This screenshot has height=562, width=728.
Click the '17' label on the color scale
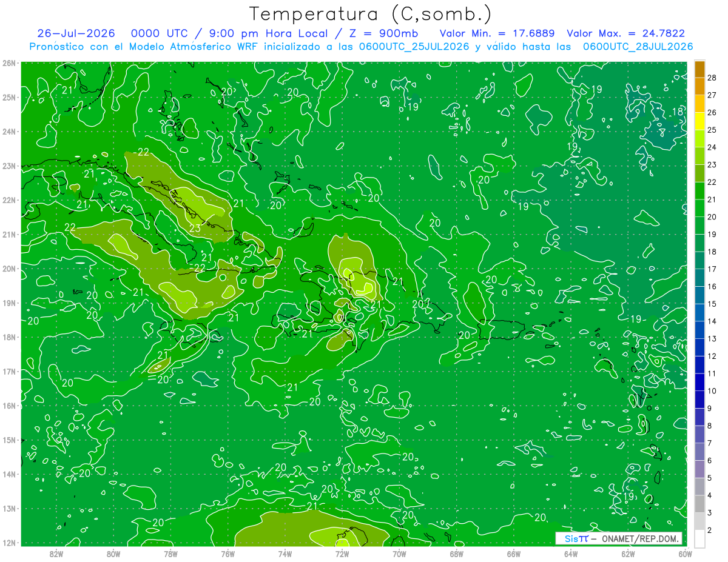tap(713, 270)
